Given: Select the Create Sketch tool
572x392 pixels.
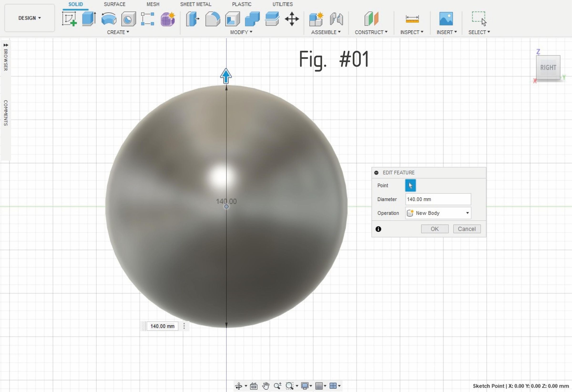Looking at the screenshot, I should [69, 19].
